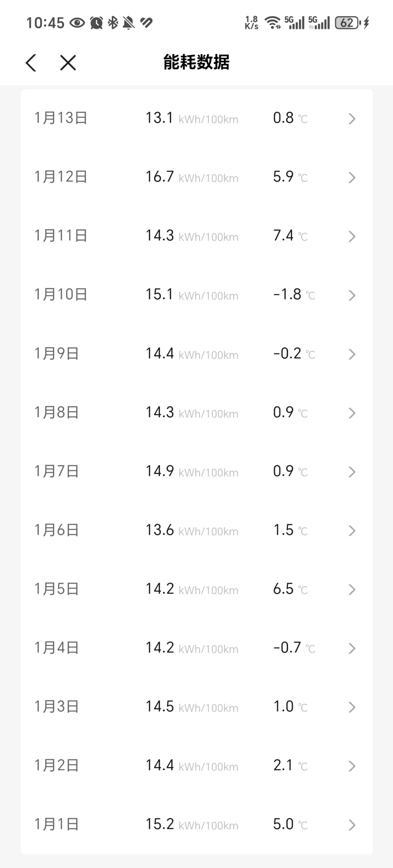Tap the 能耗数据 page title
The height and width of the screenshot is (868, 393).
[196, 62]
